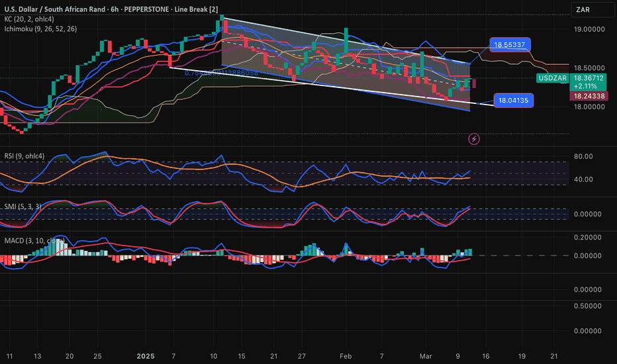Click the 19.00000 price axis value
Image resolution: width=617 pixels, height=364 pixels.
589,29
